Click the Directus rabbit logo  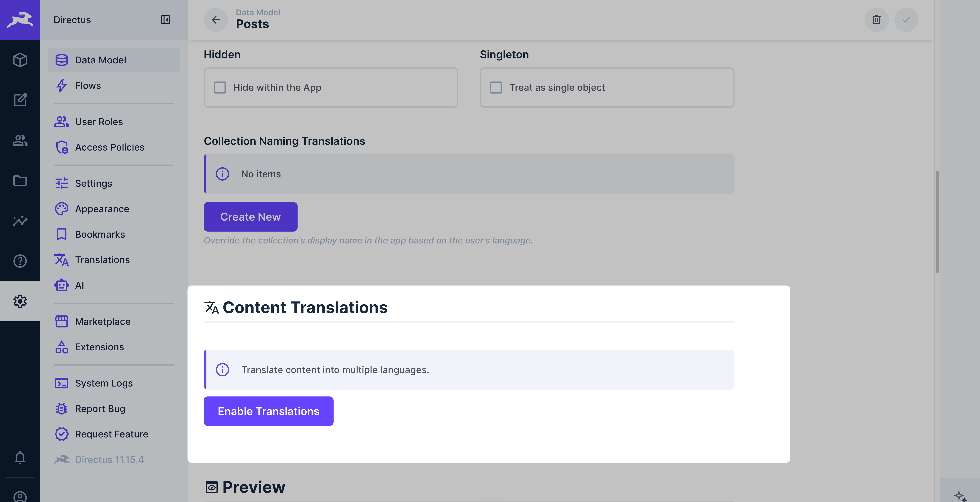[x=20, y=20]
